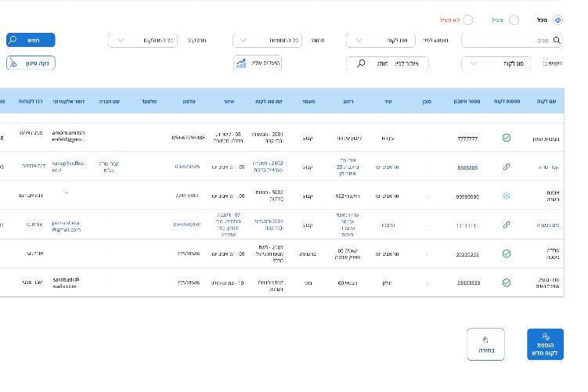Image resolution: width=588 pixels, height=392 pixels.
Task: Click the magnifier icon inside the search text box
Action: tap(557, 41)
